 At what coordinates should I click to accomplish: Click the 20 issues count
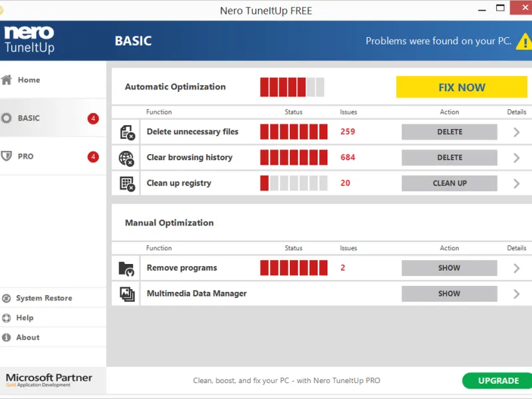(345, 184)
